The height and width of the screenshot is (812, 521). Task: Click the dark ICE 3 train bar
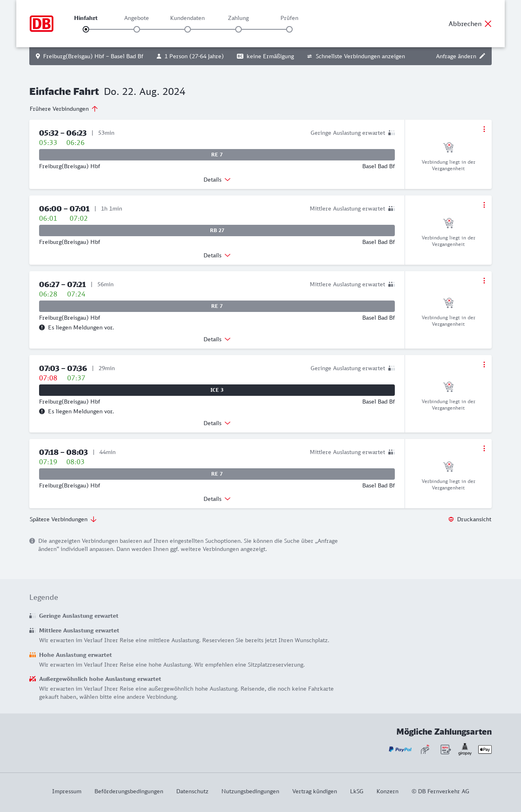tap(217, 390)
